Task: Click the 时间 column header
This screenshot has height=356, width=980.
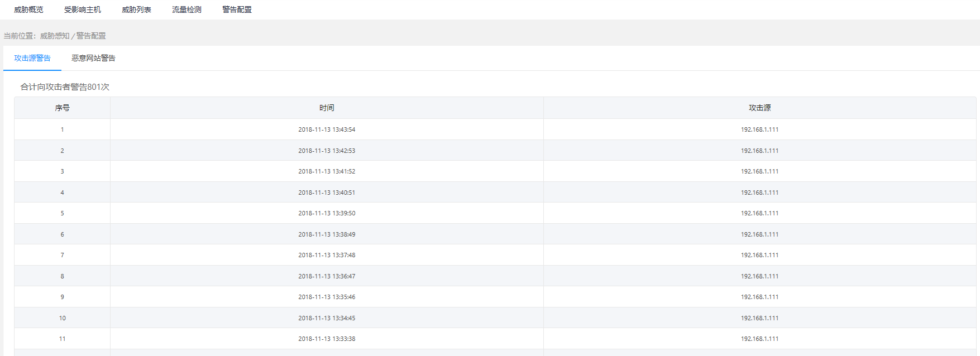Action: pos(327,108)
